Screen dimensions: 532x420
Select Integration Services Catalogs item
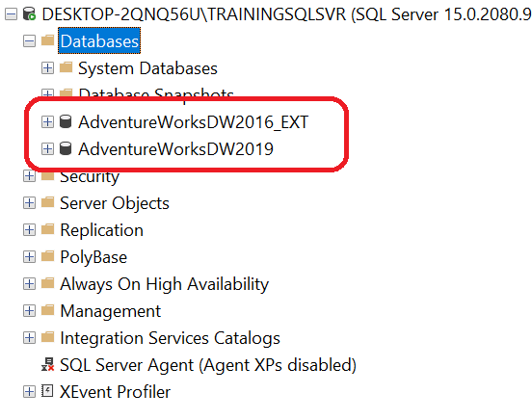coord(170,338)
